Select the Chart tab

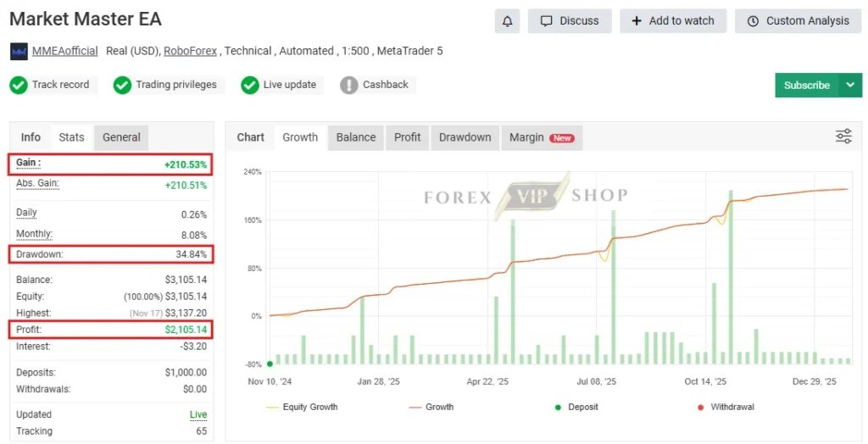click(x=251, y=137)
